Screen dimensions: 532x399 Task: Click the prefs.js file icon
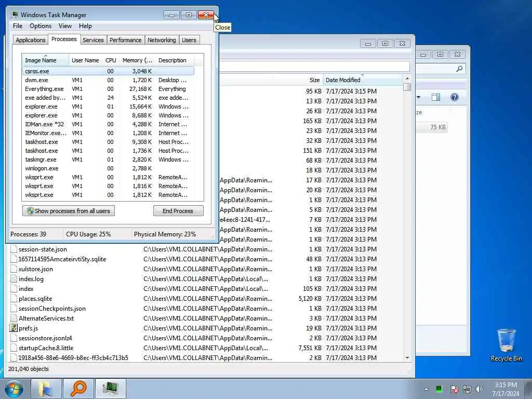pyautogui.click(x=13, y=328)
